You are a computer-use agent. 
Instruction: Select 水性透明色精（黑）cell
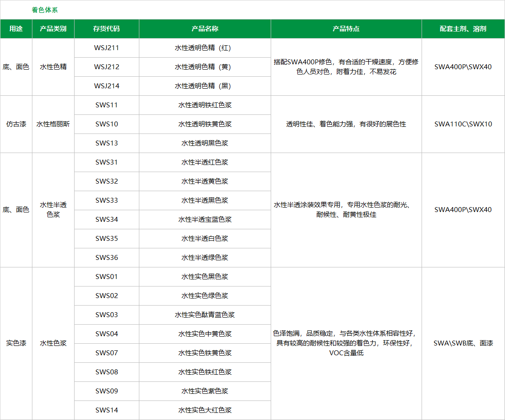pyautogui.click(x=205, y=86)
